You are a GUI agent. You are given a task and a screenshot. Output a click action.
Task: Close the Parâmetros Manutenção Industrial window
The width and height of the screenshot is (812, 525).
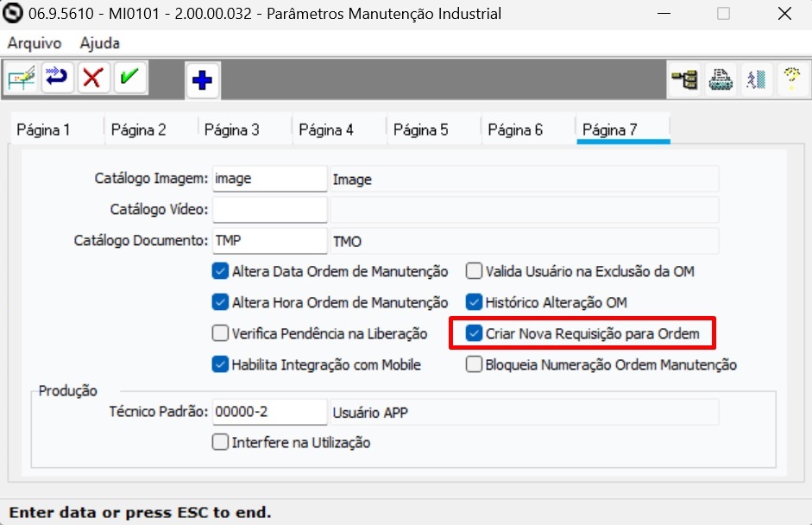pyautogui.click(x=784, y=14)
